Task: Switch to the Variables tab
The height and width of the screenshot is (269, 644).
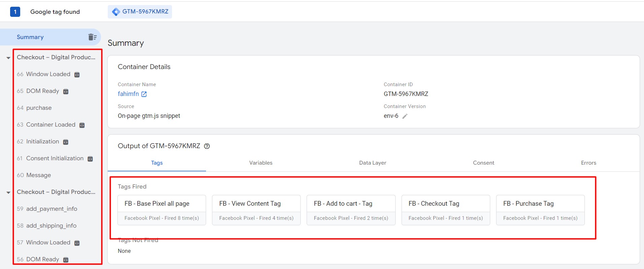Action: pos(261,163)
